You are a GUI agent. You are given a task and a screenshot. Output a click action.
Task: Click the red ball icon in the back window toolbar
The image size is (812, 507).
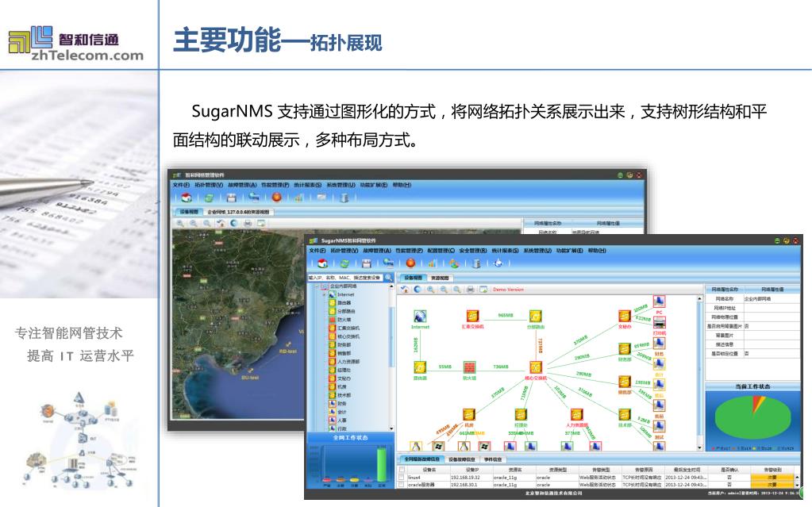(x=277, y=198)
